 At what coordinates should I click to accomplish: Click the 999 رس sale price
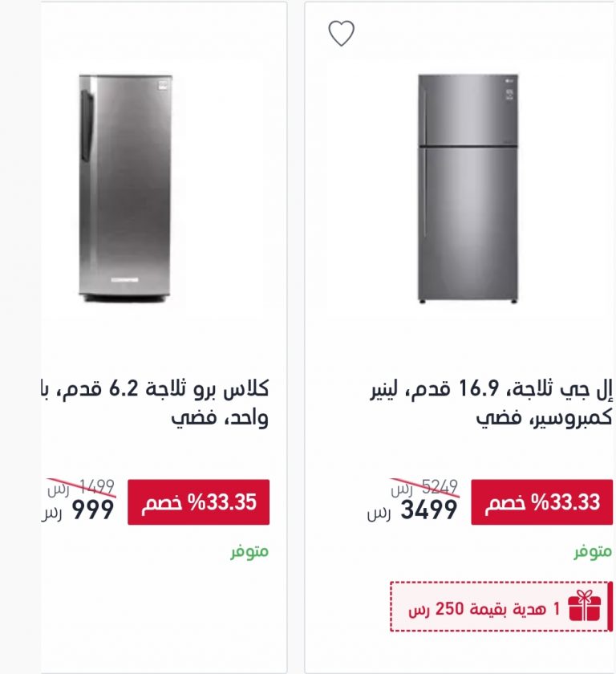click(x=78, y=510)
